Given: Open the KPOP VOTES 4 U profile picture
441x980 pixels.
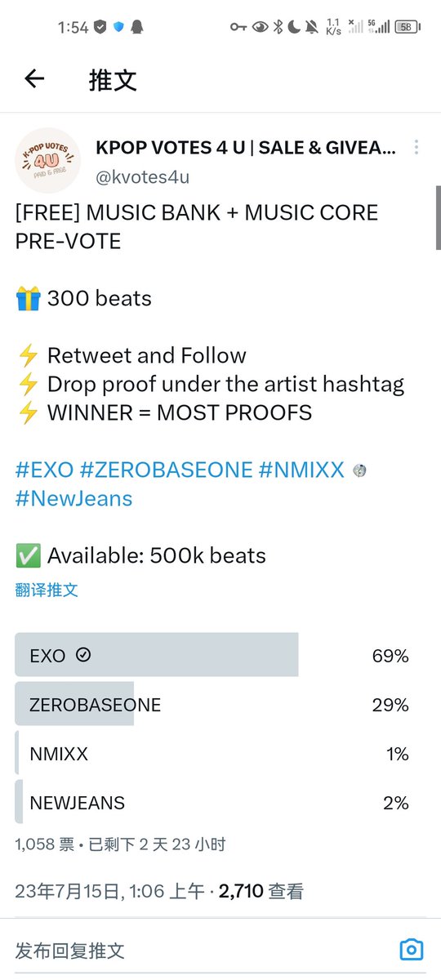Looking at the screenshot, I should click(48, 160).
